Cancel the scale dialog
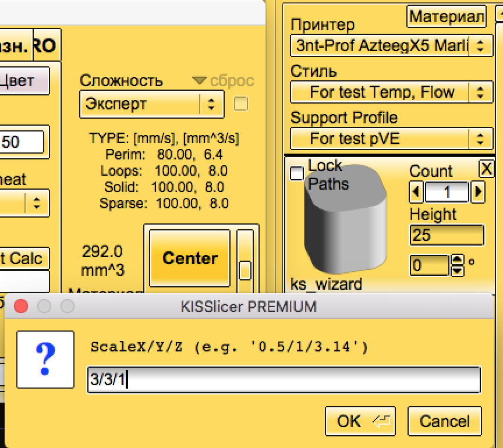Viewport: 503px width, 448px height. [444, 421]
